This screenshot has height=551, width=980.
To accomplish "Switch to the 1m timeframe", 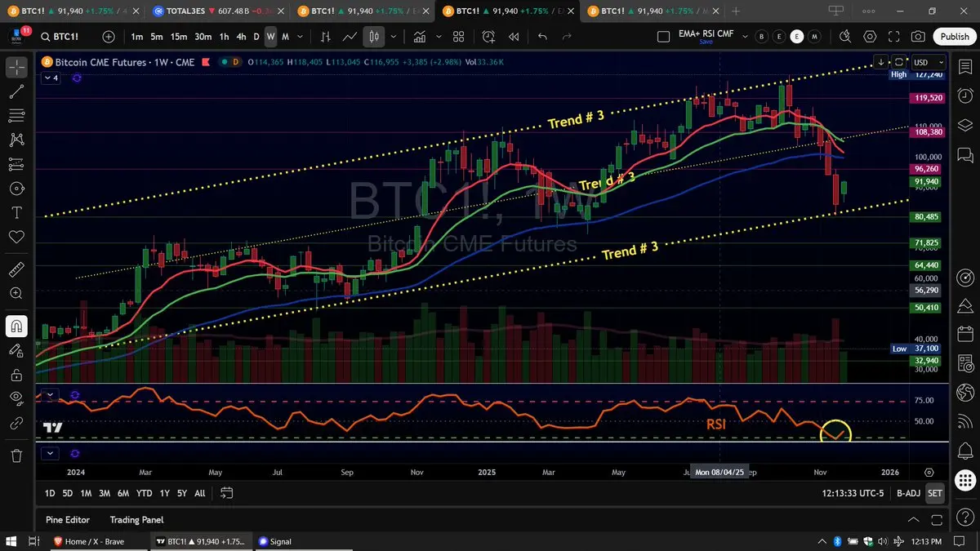I will pyautogui.click(x=137, y=37).
